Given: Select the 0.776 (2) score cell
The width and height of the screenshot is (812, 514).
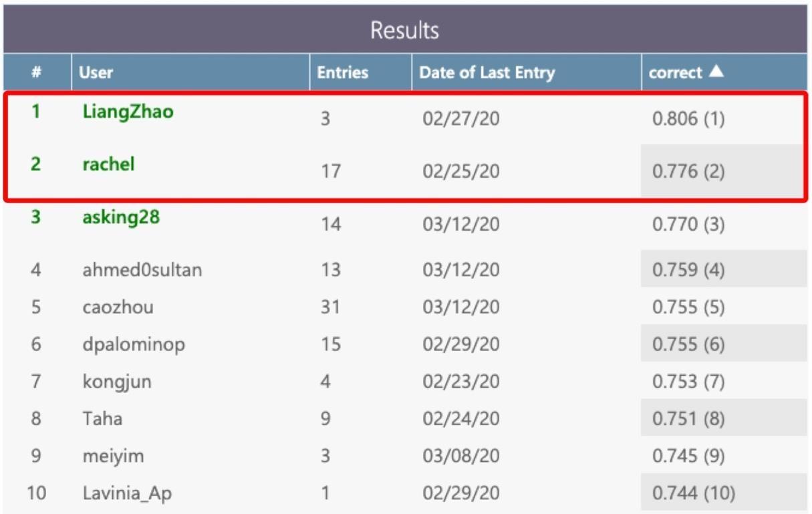Looking at the screenshot, I should point(688,172).
